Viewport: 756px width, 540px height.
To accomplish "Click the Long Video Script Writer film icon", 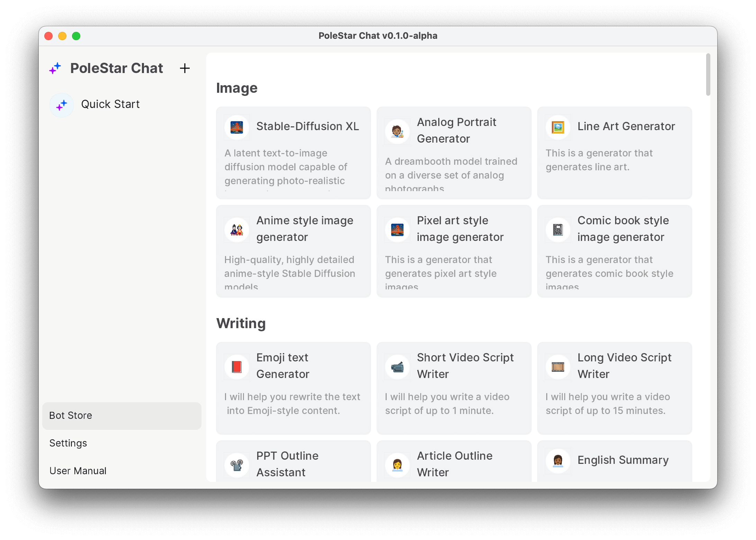I will point(558,367).
